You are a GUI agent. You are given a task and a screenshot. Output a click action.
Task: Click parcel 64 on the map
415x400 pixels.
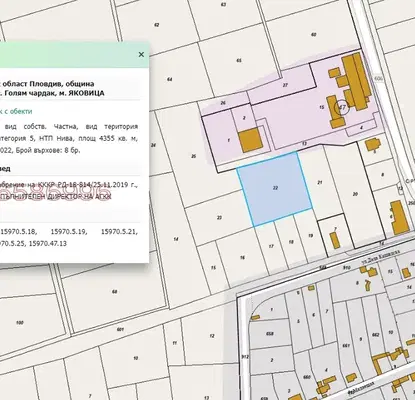[170, 80]
